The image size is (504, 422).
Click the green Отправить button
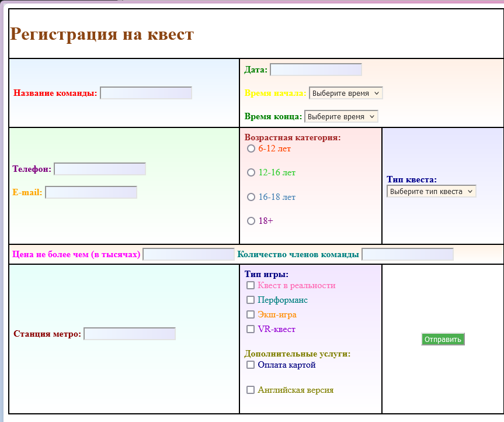(443, 340)
